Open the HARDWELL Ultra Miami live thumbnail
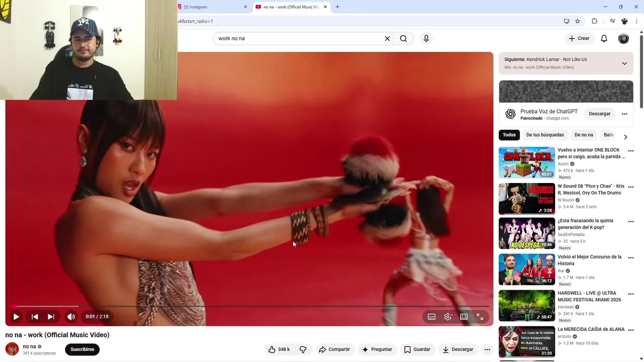644x362 pixels. click(x=527, y=306)
